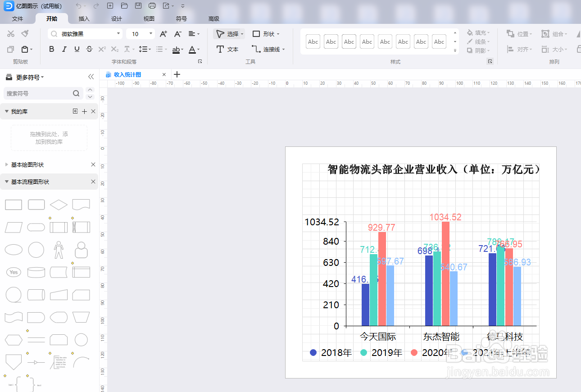Expand the style gallery dropdown arrow
This screenshot has width=581, height=392.
(x=455, y=50)
